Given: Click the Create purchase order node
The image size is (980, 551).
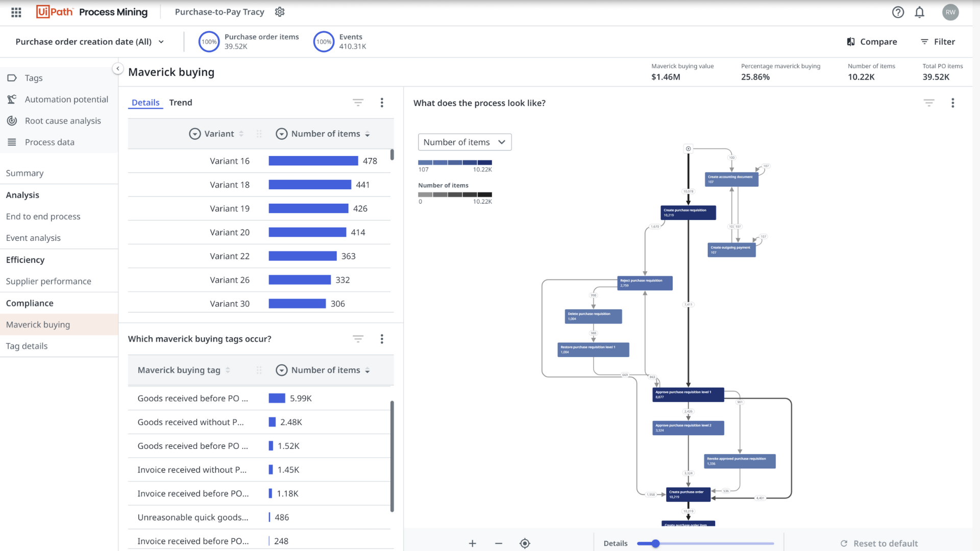Looking at the screenshot, I should (688, 494).
